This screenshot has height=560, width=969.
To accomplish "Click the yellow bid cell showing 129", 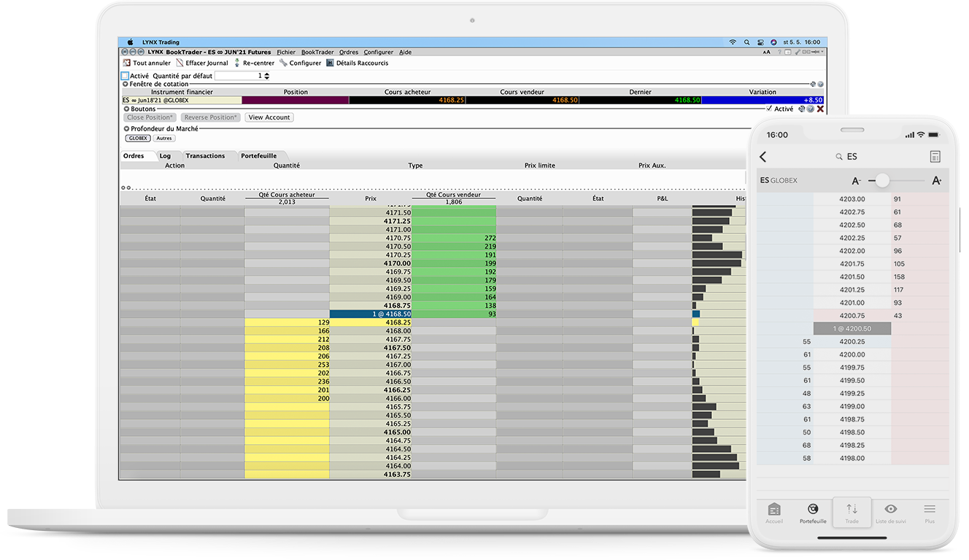I will point(287,322).
